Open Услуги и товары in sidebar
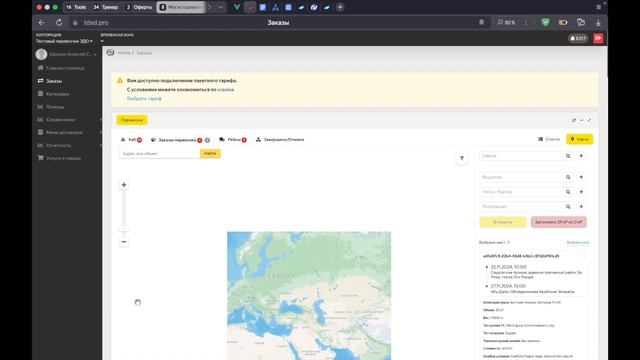640x360 pixels. (59, 158)
